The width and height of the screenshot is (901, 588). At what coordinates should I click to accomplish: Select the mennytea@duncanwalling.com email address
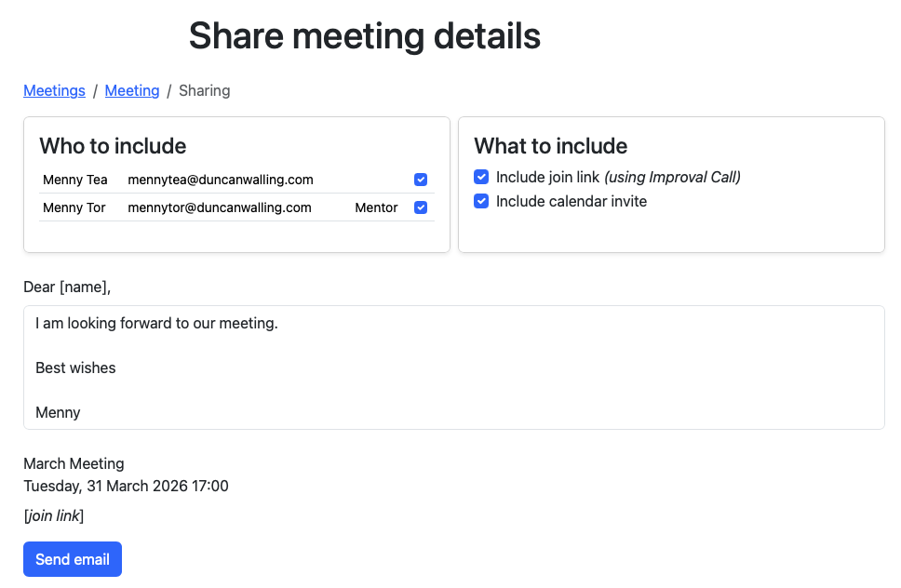[x=221, y=180]
